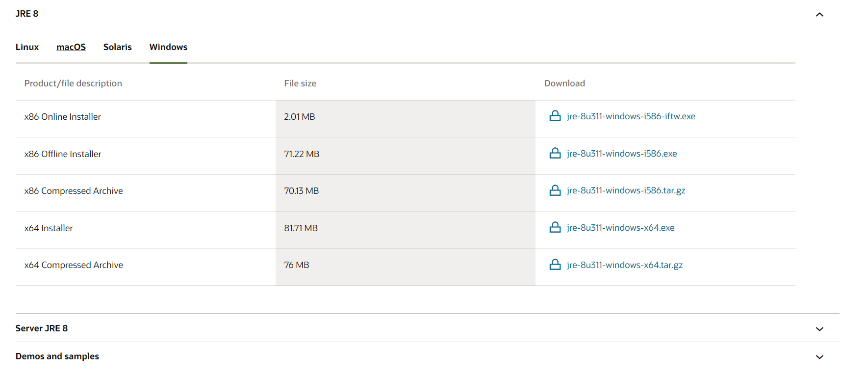The height and width of the screenshot is (377, 868).
Task: Click lock icon beside jre-8u311-windows-i586.tar.gz
Action: (555, 190)
